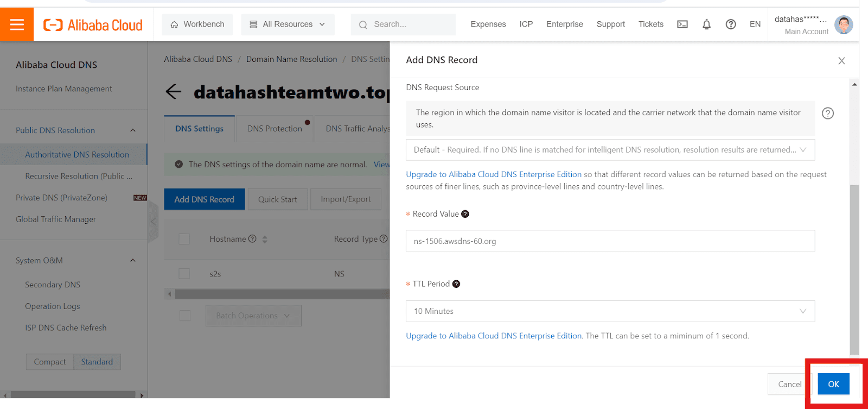
Task: Click the dialog vertical scrollbar thumb
Action: tap(854, 269)
